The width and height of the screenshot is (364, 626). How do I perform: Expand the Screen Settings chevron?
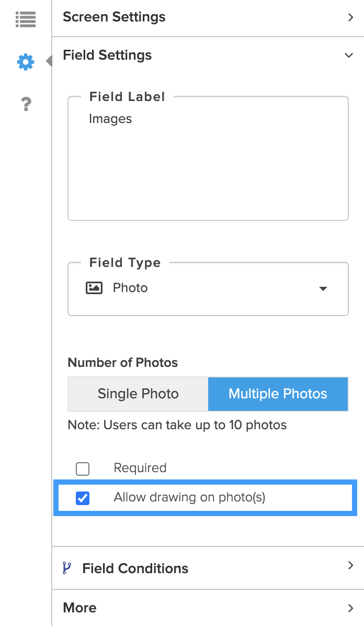pos(350,17)
